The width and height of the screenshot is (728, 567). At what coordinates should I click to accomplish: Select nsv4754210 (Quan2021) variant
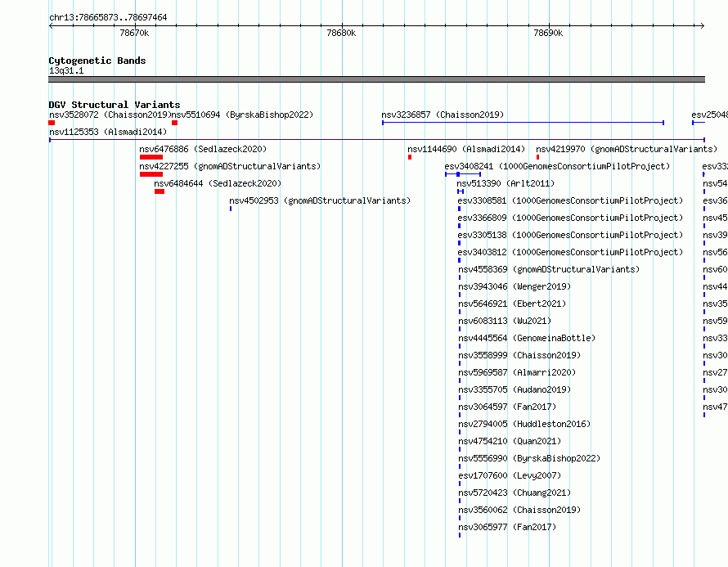510,441
